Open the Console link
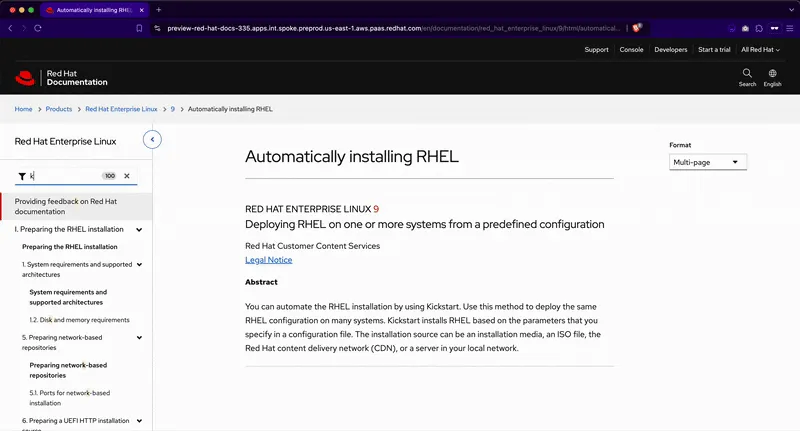 click(631, 49)
